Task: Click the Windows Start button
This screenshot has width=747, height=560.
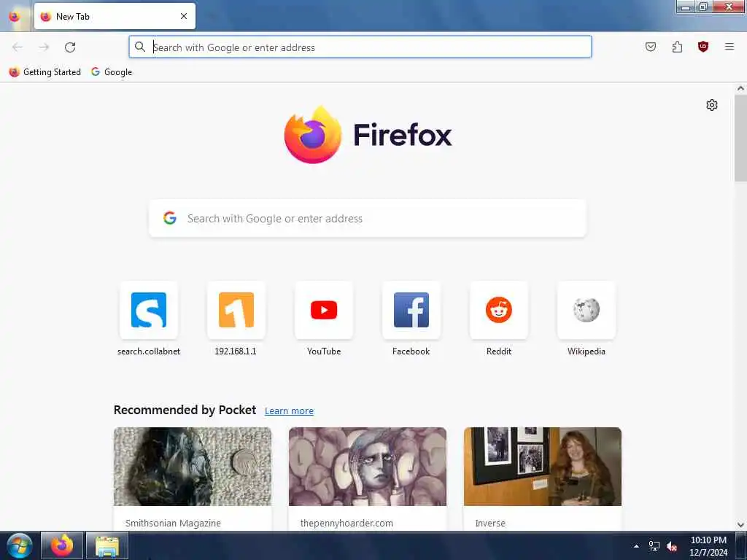Action: pos(20,545)
